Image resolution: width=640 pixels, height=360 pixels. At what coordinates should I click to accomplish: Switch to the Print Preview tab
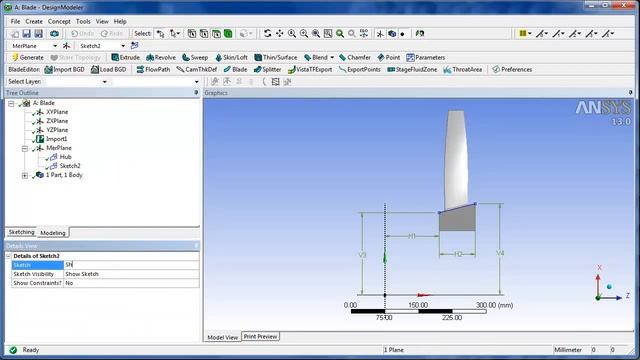tap(260, 337)
